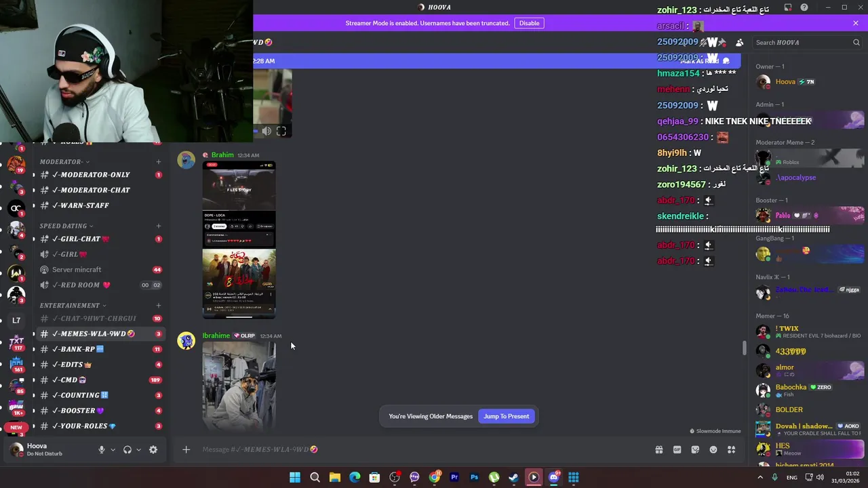This screenshot has height=488, width=868.
Task: Click the Search HOOVA field
Action: tap(807, 43)
